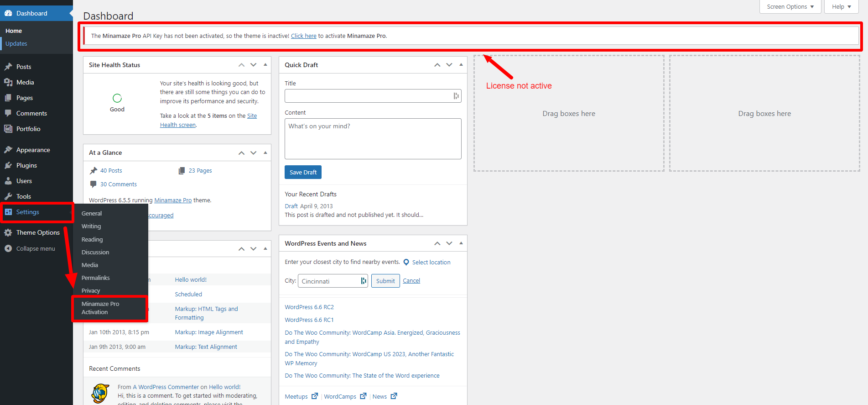Open Reading settings submenu item
The image size is (868, 405).
92,239
